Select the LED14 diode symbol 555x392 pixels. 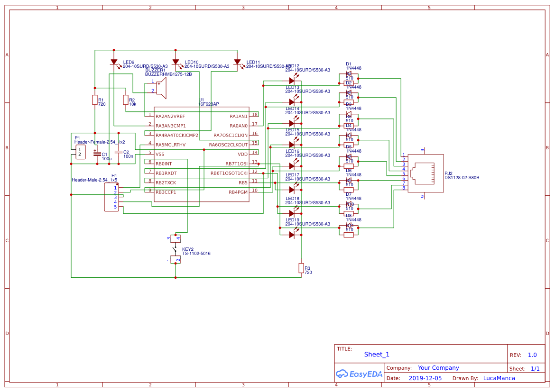click(292, 123)
